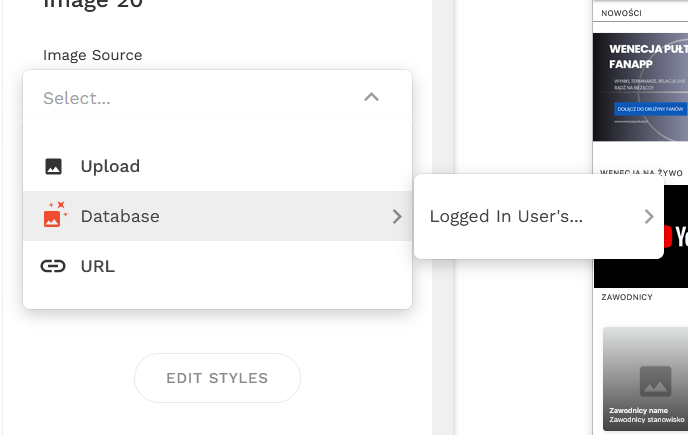
Task: Click the EDIT STYLES button
Action: pos(218,378)
